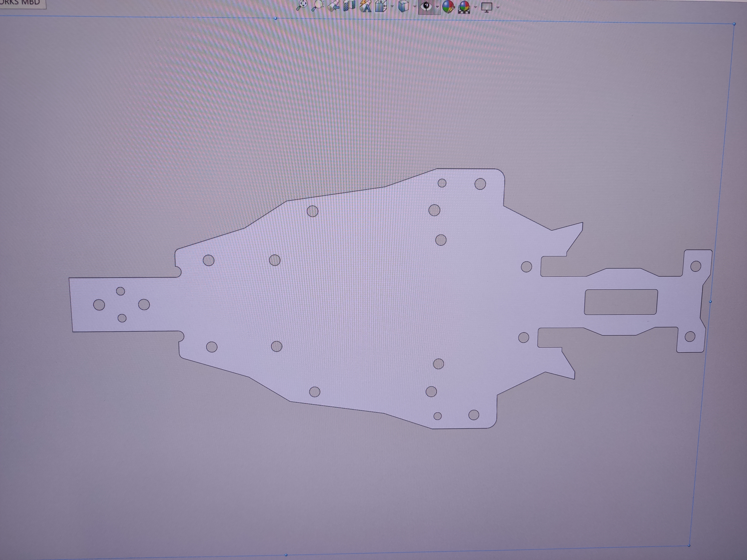Activate the Section View tool

click(349, 6)
